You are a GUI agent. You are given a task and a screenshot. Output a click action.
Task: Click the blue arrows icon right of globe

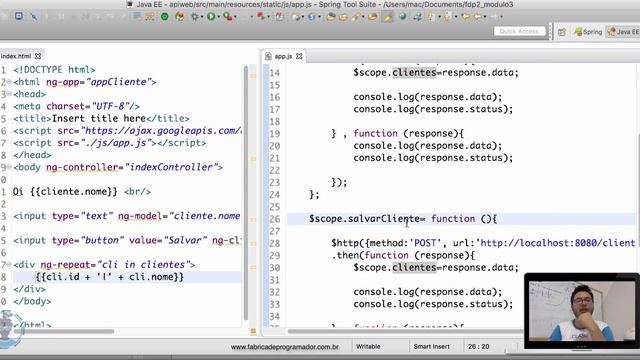[x=417, y=17]
